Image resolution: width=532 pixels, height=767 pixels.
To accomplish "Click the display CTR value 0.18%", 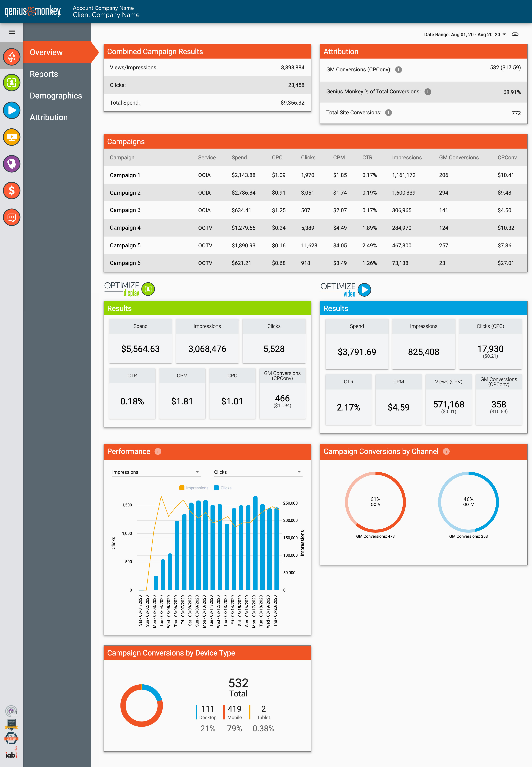I will (132, 401).
